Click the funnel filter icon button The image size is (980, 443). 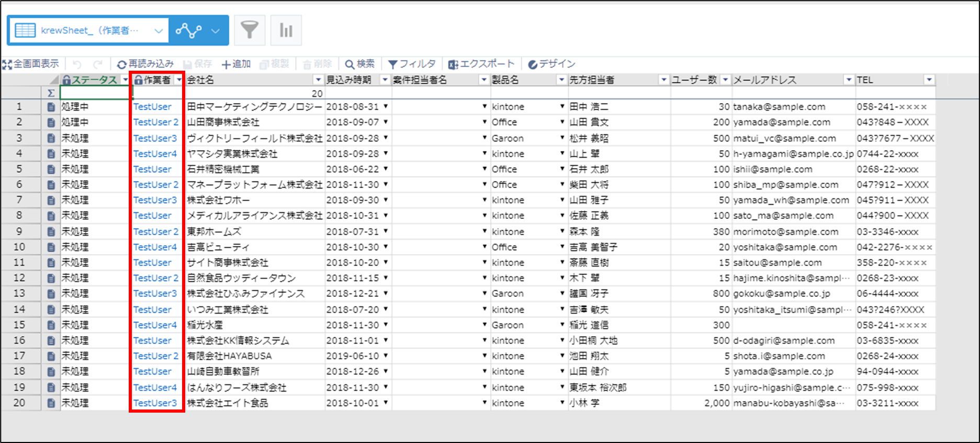coord(250,30)
